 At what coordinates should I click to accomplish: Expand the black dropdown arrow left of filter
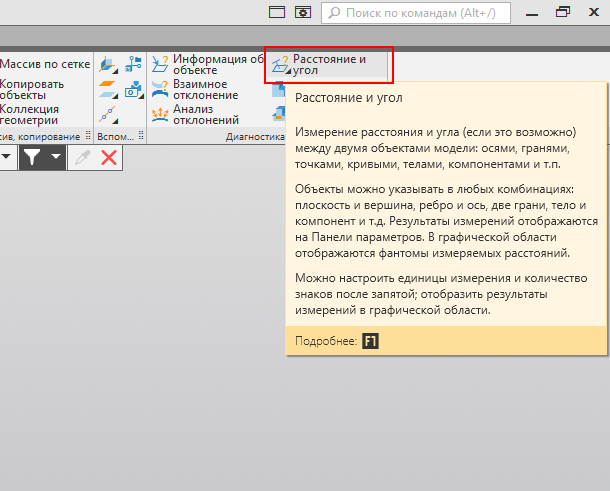click(x=6, y=156)
